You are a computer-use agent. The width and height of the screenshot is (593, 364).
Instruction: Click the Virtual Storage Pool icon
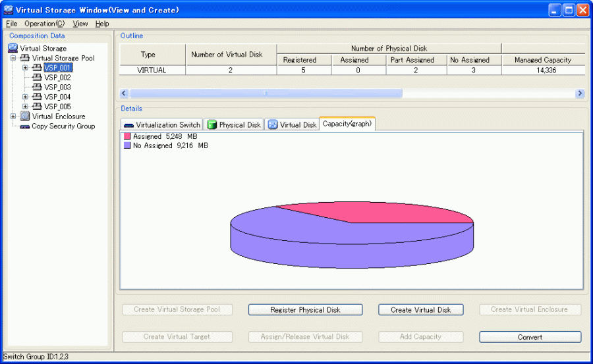coord(25,58)
